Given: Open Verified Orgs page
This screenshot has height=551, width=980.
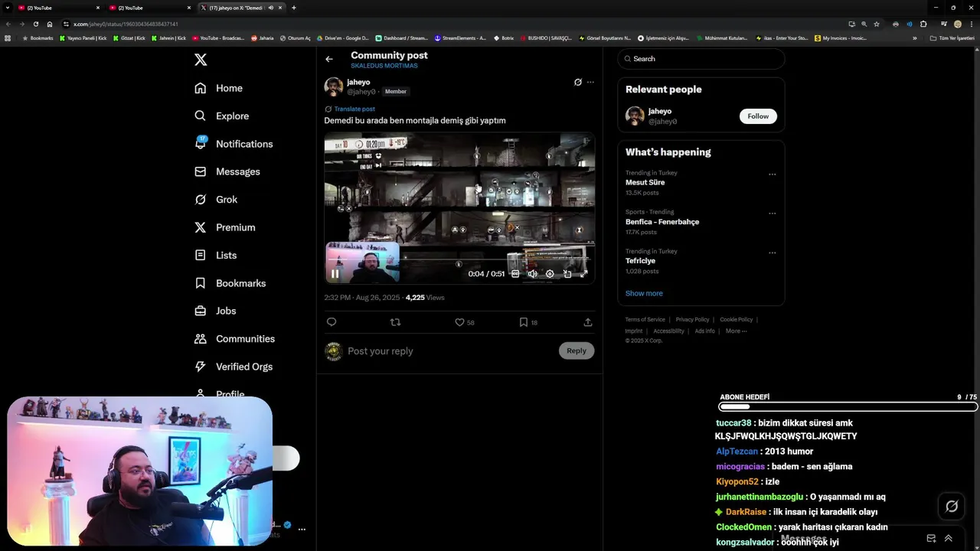Looking at the screenshot, I should pos(234,367).
